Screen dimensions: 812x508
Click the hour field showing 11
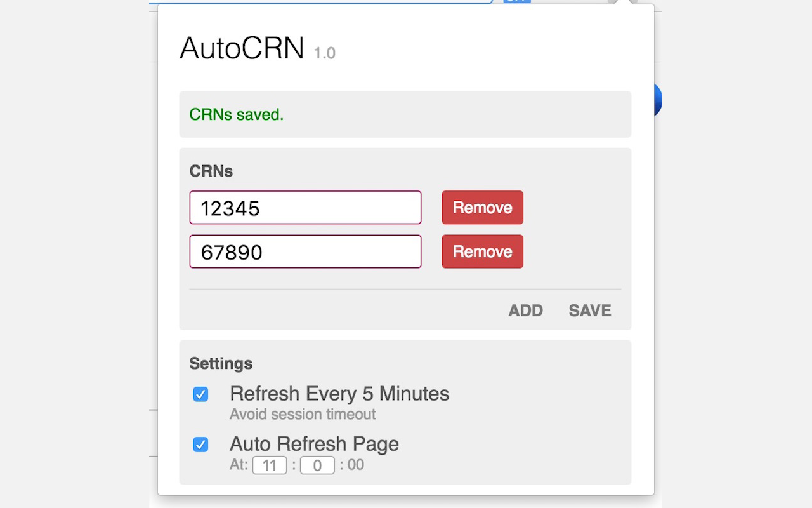point(270,465)
